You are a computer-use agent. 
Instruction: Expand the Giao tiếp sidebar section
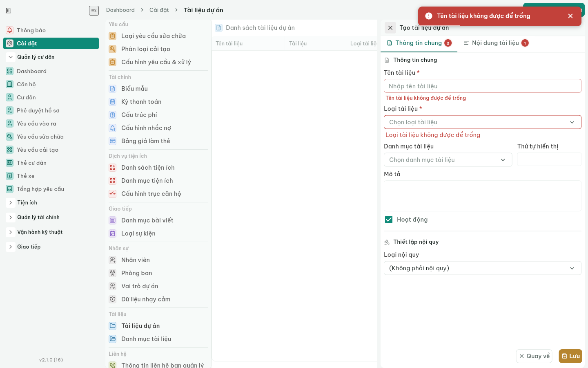(11, 247)
